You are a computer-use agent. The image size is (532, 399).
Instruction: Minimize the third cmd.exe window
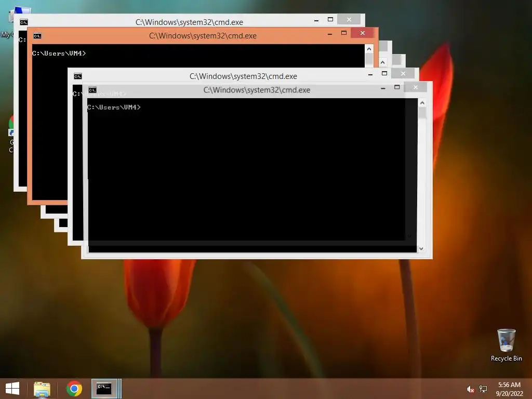click(370, 74)
